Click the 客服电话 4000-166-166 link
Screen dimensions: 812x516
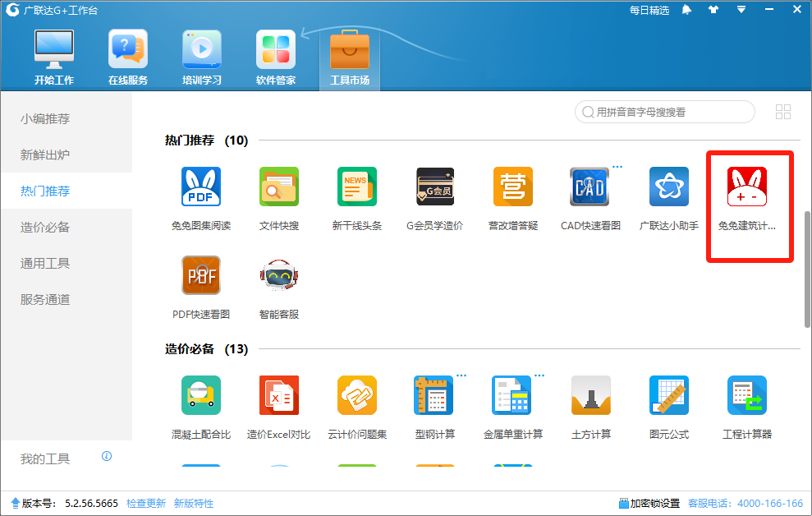point(745,503)
